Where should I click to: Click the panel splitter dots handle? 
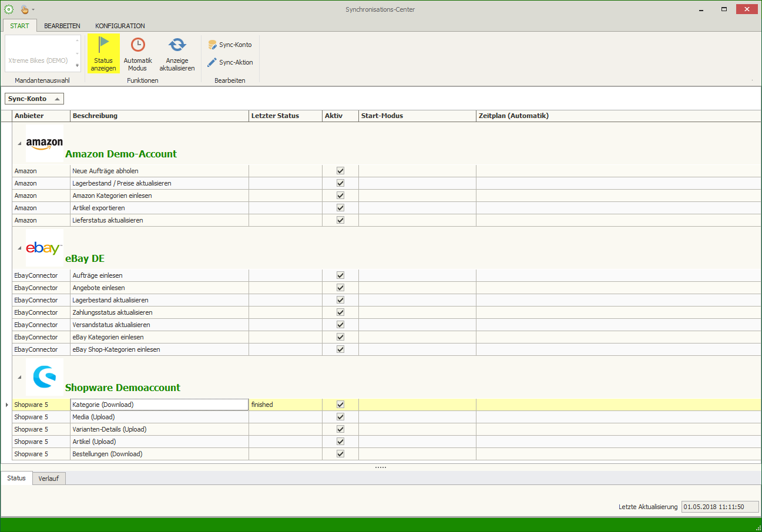(381, 467)
